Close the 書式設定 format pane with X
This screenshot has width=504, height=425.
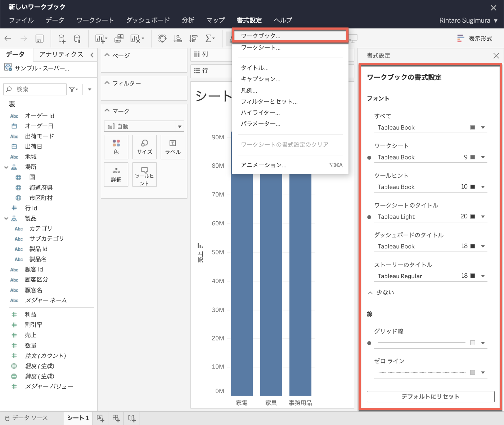click(496, 56)
